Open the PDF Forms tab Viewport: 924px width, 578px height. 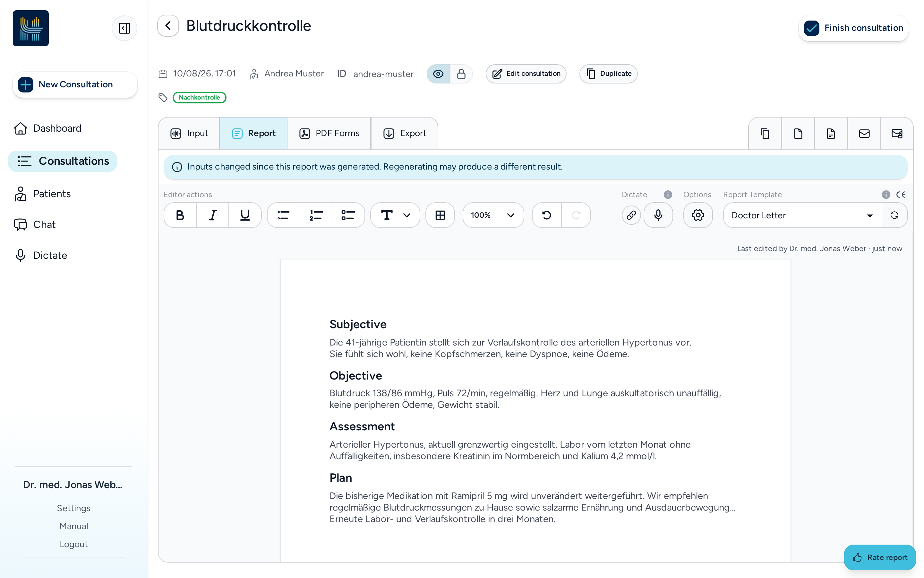329,133
